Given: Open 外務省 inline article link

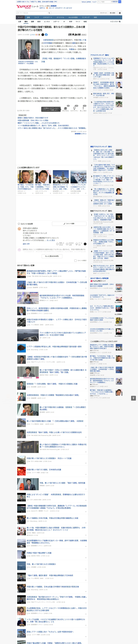Looking at the screenshot, I should 71,49.
